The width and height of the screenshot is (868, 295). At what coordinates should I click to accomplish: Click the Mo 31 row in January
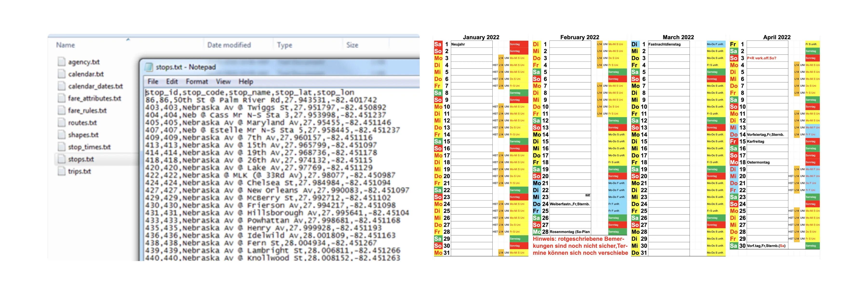(x=481, y=253)
